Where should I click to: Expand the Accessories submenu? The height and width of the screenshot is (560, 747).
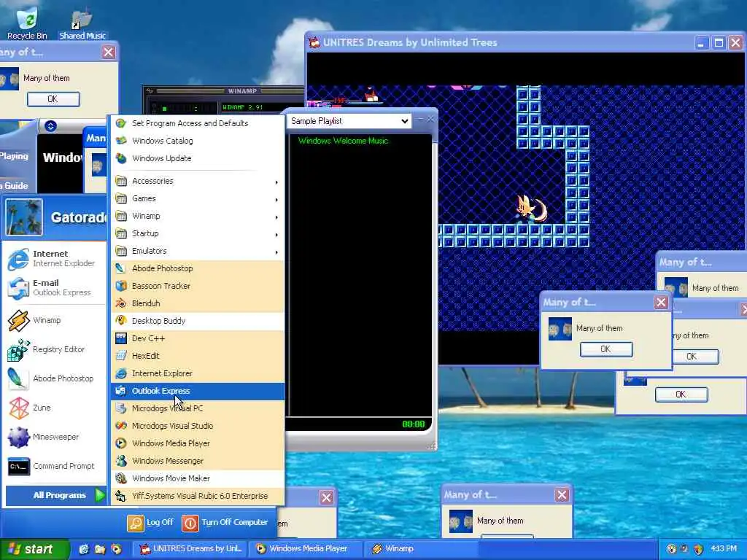(x=198, y=181)
